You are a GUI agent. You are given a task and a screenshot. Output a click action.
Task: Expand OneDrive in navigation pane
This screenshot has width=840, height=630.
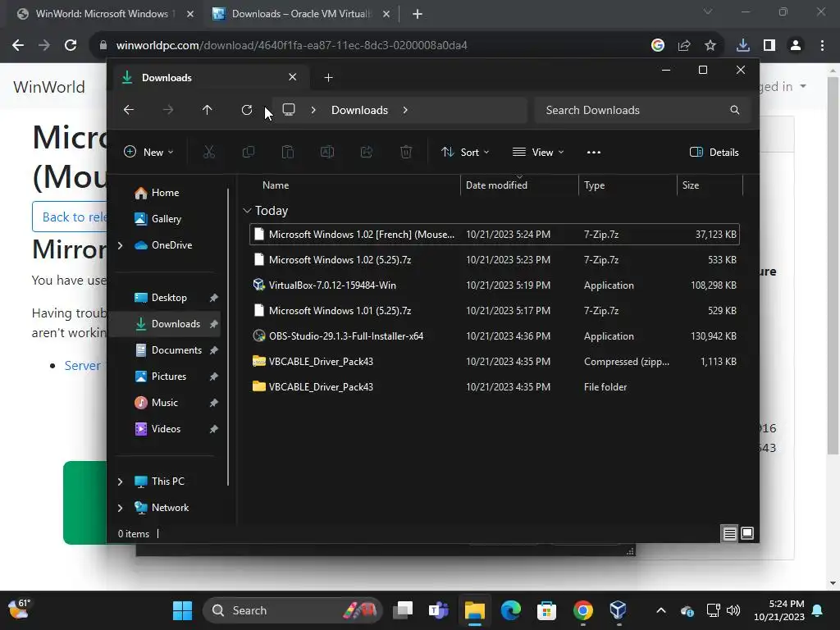[120, 245]
